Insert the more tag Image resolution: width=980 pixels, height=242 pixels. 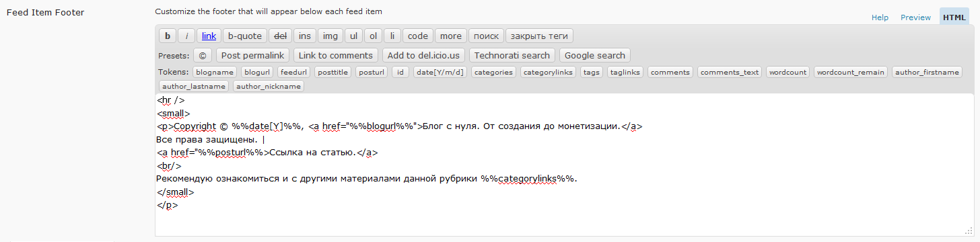(451, 36)
